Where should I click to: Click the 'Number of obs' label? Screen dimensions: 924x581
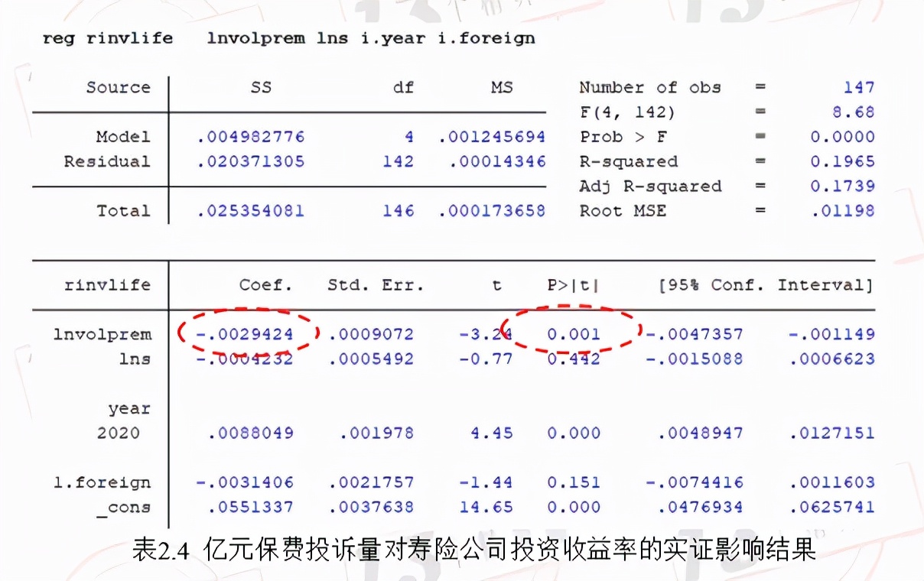click(650, 87)
